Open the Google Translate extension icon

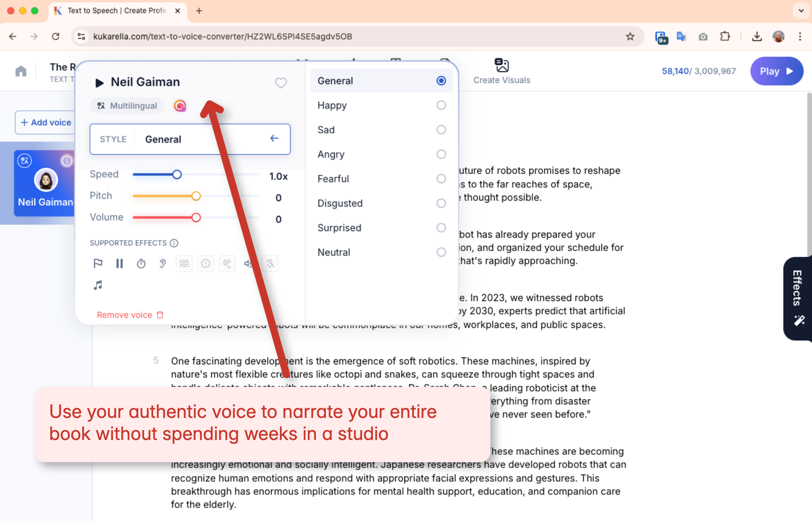681,36
